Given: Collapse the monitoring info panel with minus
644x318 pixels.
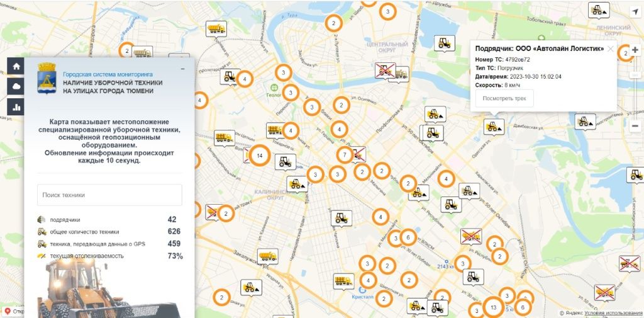Looking at the screenshot, I should click(x=182, y=67).
